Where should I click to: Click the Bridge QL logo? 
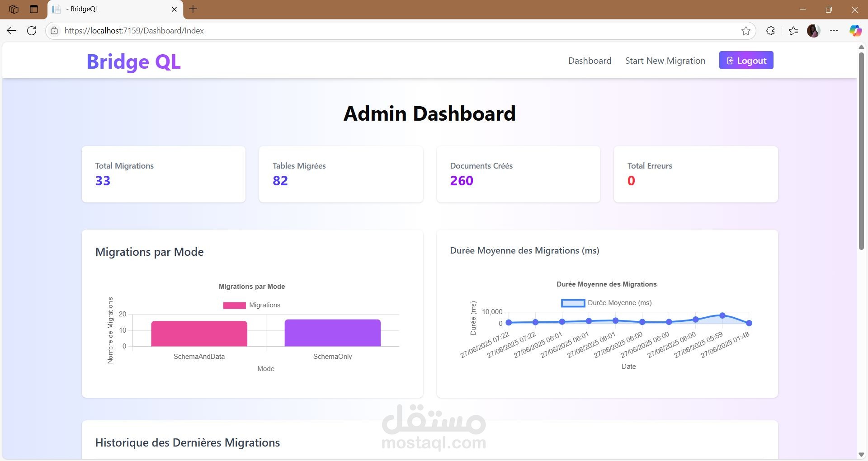point(133,61)
